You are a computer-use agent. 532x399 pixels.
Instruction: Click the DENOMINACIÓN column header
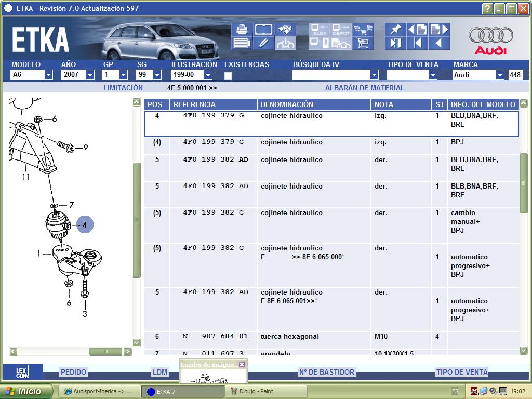(314, 104)
